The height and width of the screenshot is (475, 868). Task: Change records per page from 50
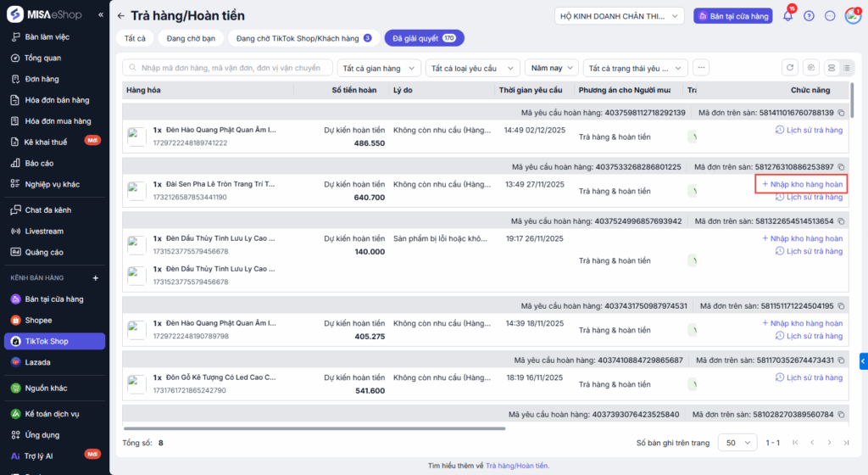(x=737, y=443)
